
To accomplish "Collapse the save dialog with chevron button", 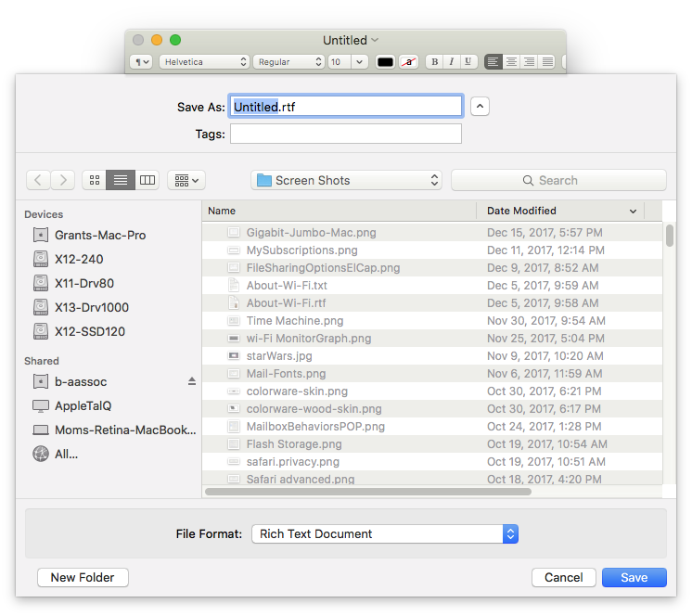I will (480, 107).
